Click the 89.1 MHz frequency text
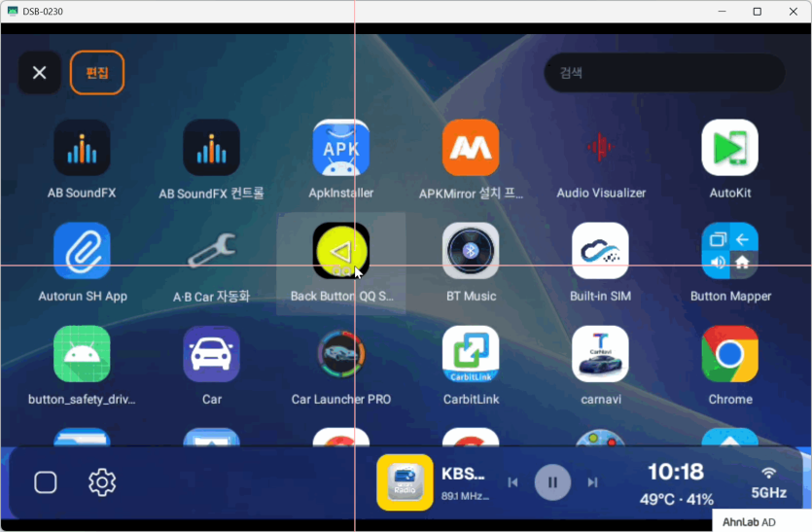This screenshot has height=532, width=812. coord(465,496)
